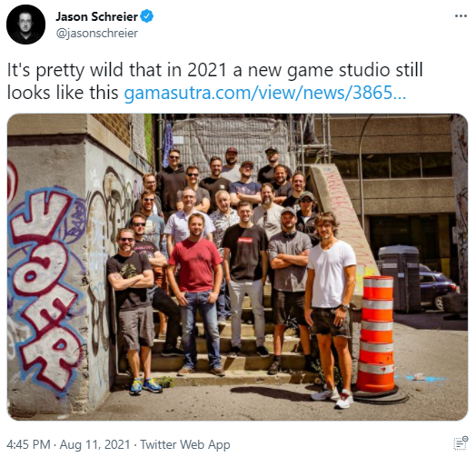Click the man in the white T-shirt

331,308
